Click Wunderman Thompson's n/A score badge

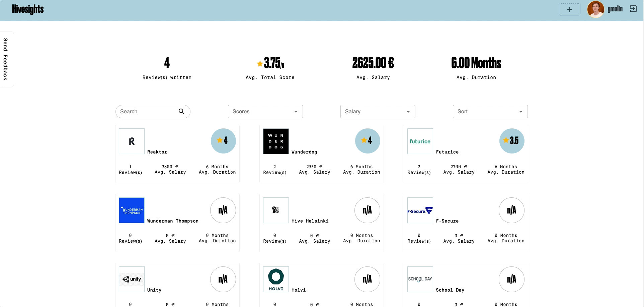pyautogui.click(x=223, y=210)
